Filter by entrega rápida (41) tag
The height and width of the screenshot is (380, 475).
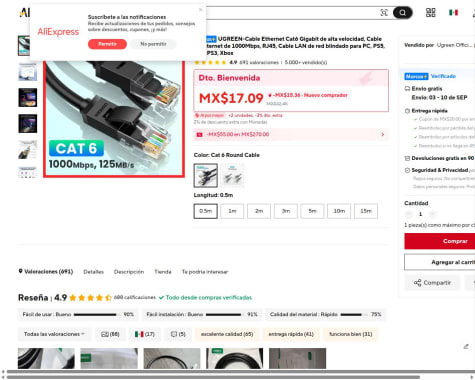pos(291,334)
